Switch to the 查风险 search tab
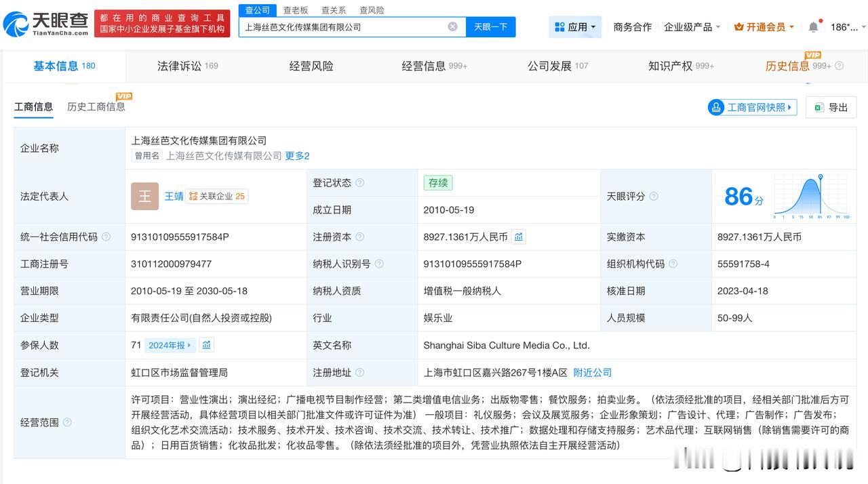868x484 pixels. 372,10
